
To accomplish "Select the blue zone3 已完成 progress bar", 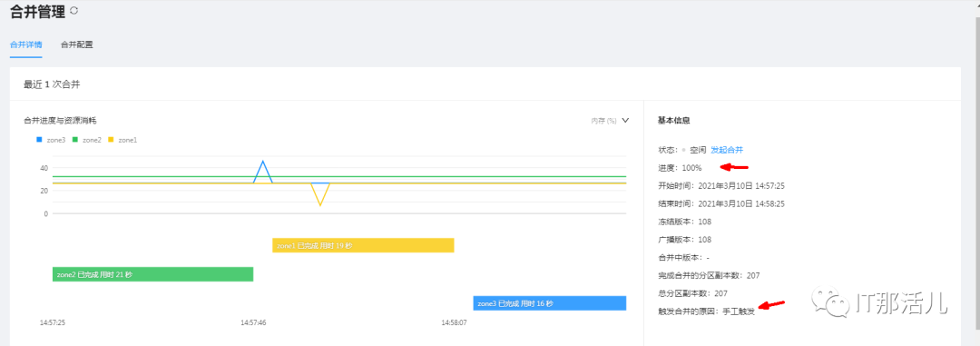I will pos(550,302).
